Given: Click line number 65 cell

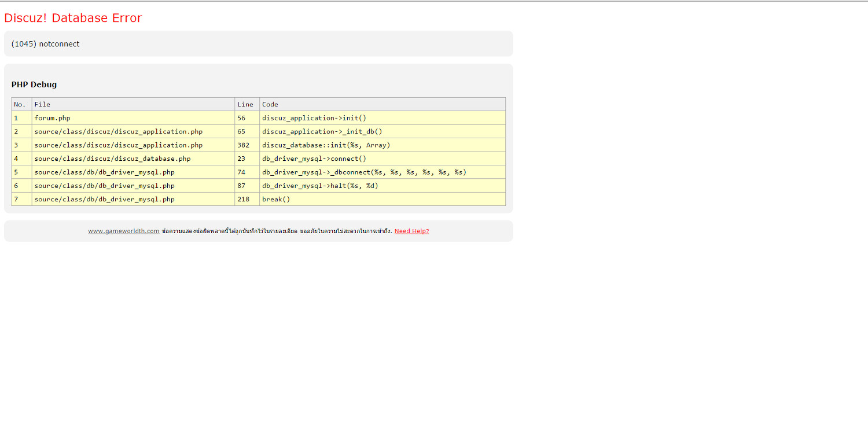Looking at the screenshot, I should pos(247,131).
